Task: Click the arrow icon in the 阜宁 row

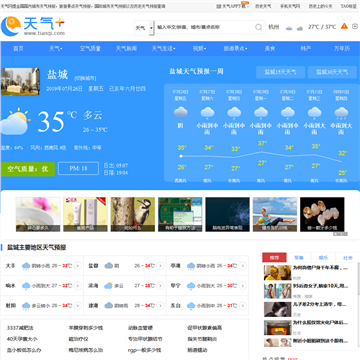Action: (x=243, y=286)
